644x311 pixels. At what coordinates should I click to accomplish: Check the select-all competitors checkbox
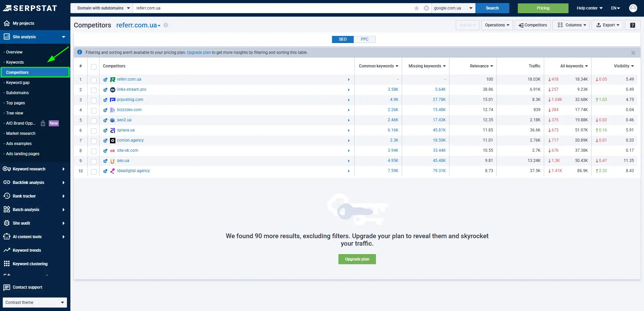pos(94,66)
